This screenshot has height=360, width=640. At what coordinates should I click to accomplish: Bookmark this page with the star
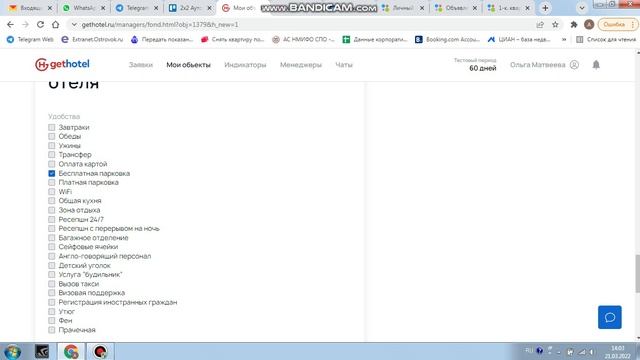click(x=555, y=24)
